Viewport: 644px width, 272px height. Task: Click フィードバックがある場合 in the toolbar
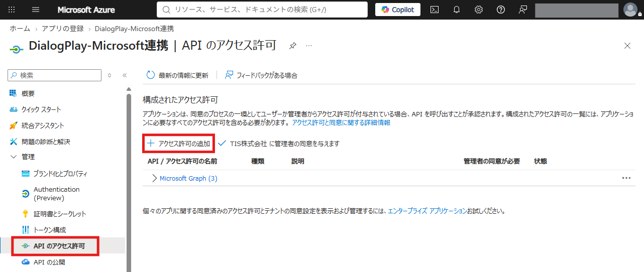(x=261, y=75)
